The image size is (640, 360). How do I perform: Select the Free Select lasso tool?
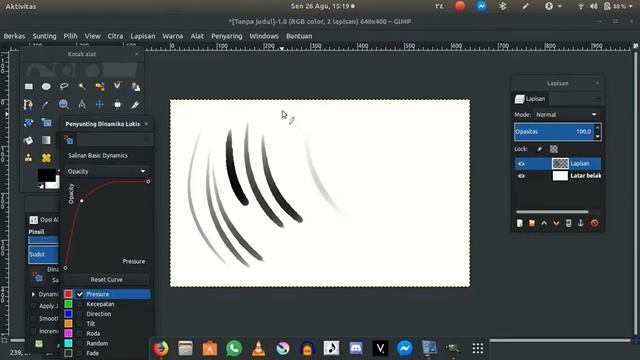click(64, 87)
